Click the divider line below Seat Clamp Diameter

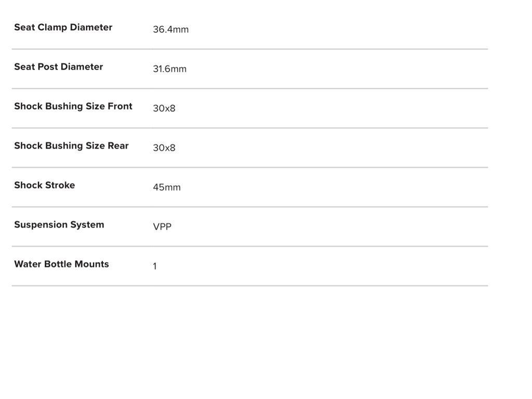pos(249,49)
